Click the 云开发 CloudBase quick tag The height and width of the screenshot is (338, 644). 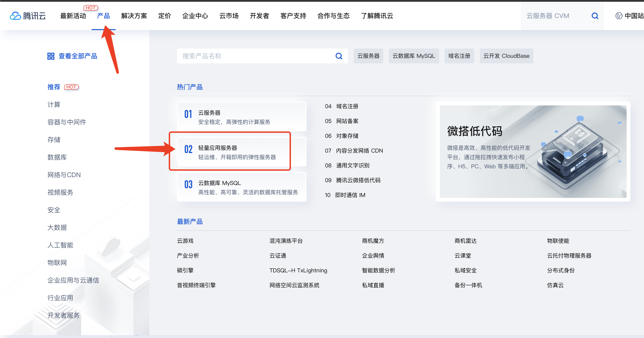click(x=506, y=56)
